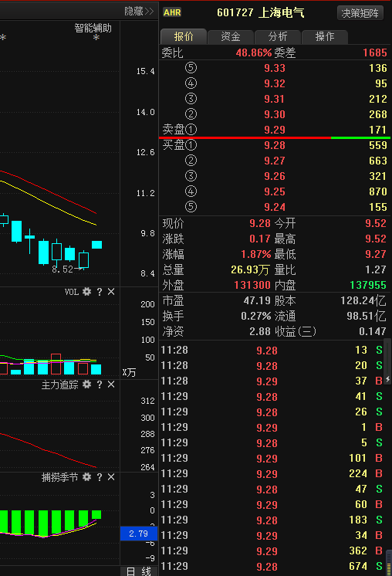Image resolution: width=392 pixels, height=576 pixels.
Task: Switch to the 报价 tab
Action: (184, 36)
